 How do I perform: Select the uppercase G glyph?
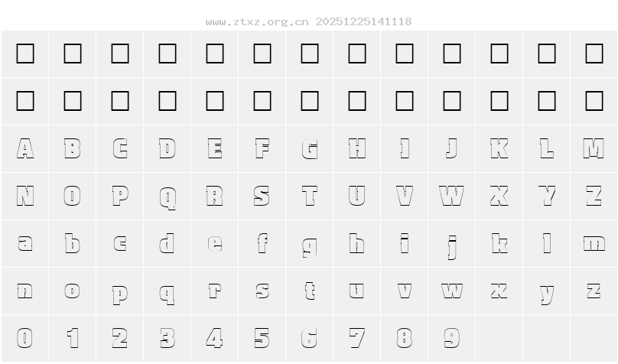click(x=310, y=148)
